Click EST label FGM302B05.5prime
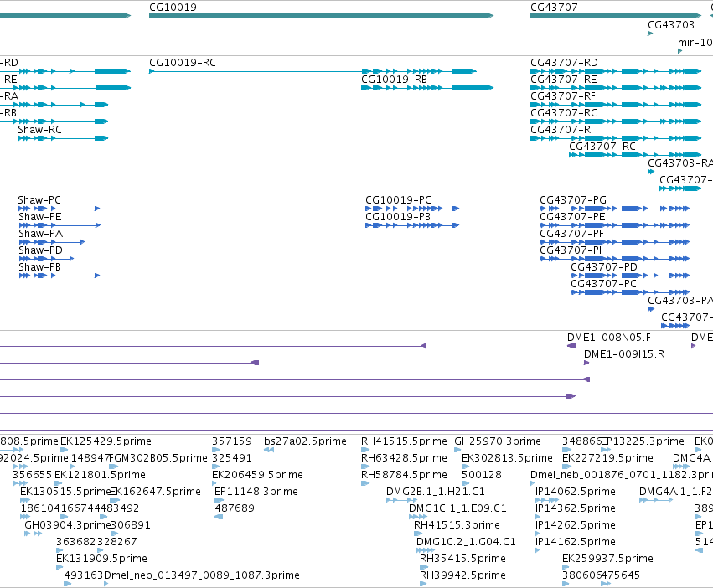 tap(158, 458)
